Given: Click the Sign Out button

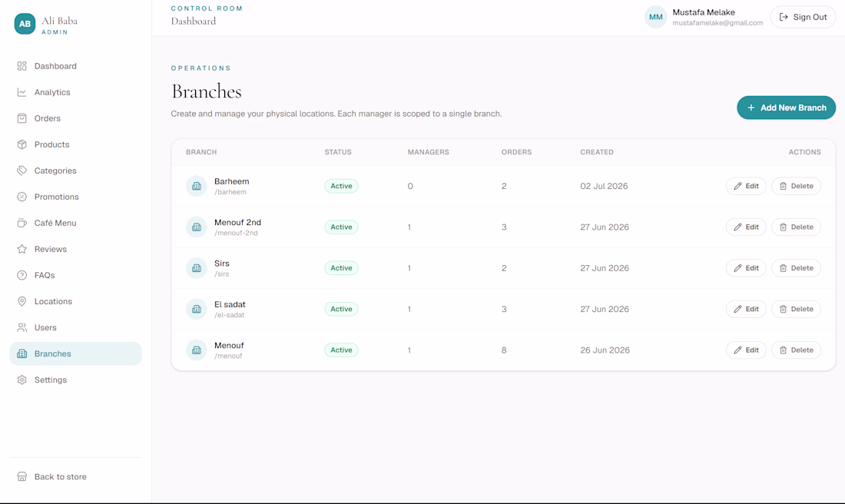Looking at the screenshot, I should (803, 17).
